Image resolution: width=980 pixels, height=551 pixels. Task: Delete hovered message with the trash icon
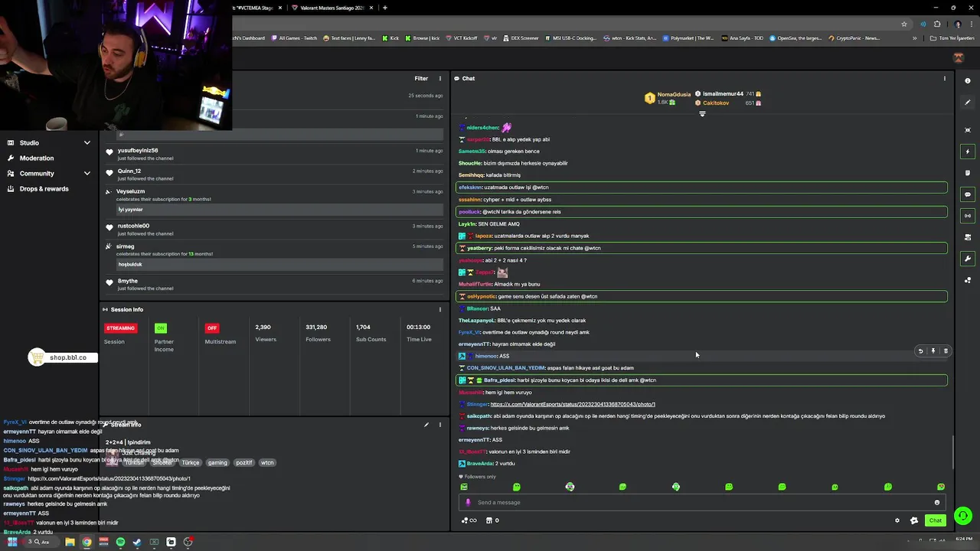click(x=946, y=351)
